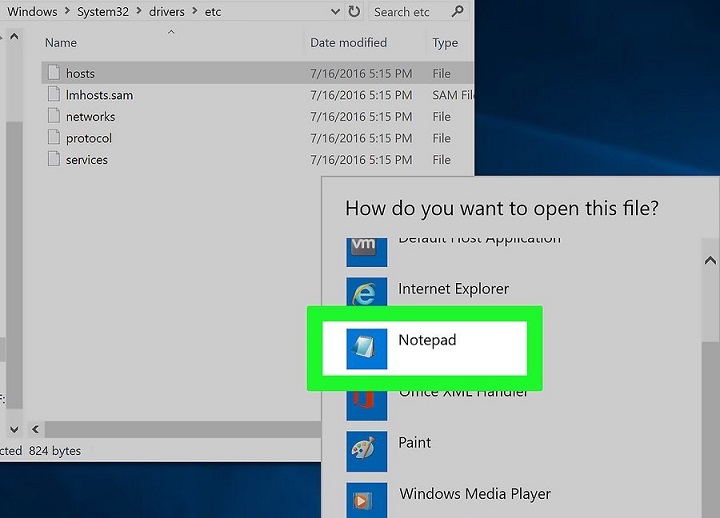Click the Office XML Handler icon
This screenshot has height=518, width=720.
coord(366,405)
